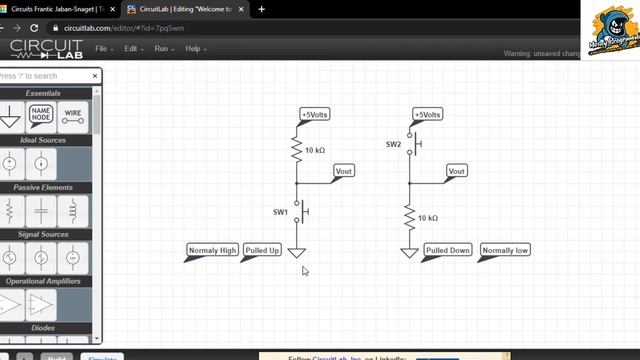640x360 pixels.
Task: Select the pull-up 10 kΩ resistor above SW1
Action: 297,150
